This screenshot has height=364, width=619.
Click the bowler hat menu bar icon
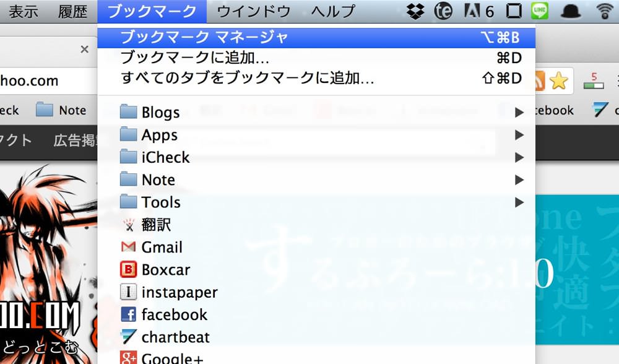tap(571, 11)
